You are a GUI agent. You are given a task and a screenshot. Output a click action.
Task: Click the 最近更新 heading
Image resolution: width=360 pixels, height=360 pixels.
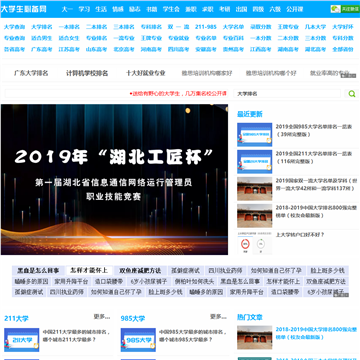(250, 114)
